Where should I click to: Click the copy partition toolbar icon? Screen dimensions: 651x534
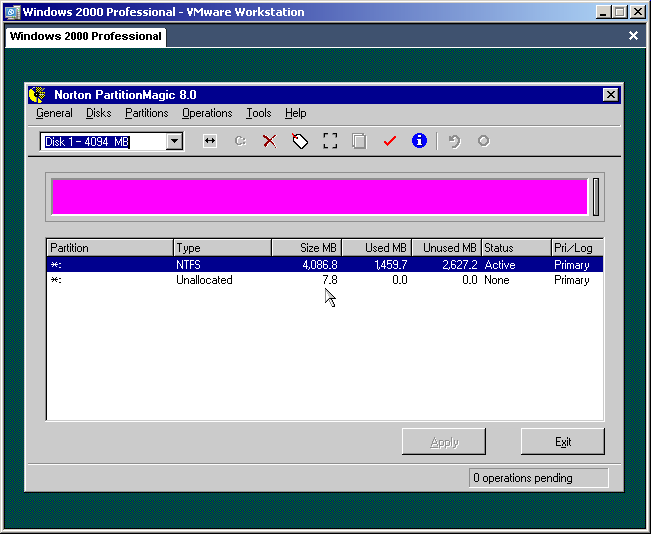coord(360,141)
